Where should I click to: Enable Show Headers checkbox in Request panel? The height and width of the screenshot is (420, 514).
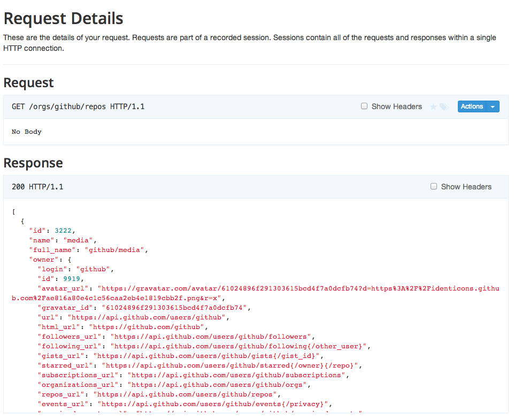tap(364, 106)
